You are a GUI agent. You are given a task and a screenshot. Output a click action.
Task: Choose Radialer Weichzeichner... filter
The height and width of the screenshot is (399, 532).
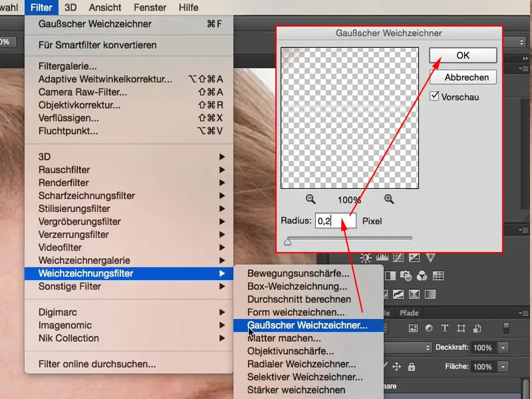pos(309,364)
